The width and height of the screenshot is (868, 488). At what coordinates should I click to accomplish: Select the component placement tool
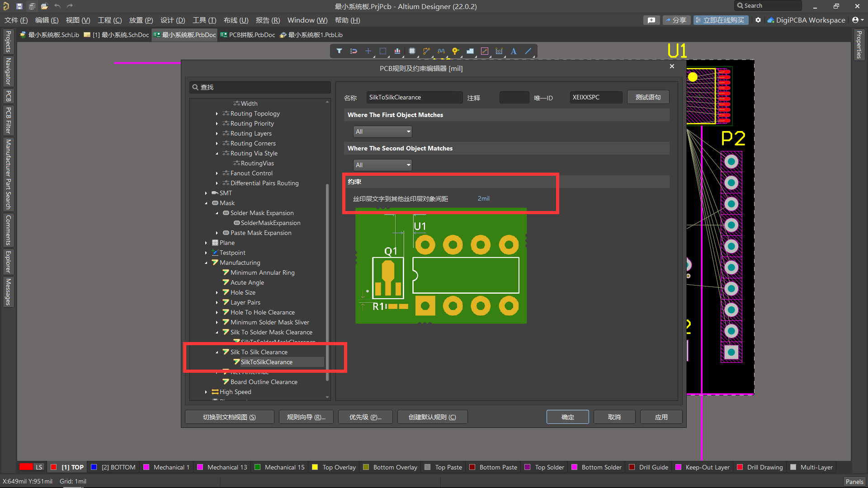412,51
